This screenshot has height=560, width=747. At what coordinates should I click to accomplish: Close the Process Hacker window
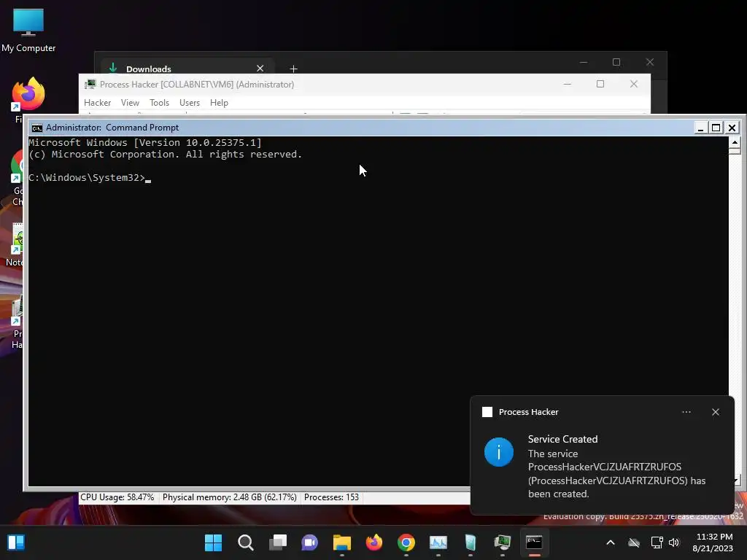(x=634, y=84)
